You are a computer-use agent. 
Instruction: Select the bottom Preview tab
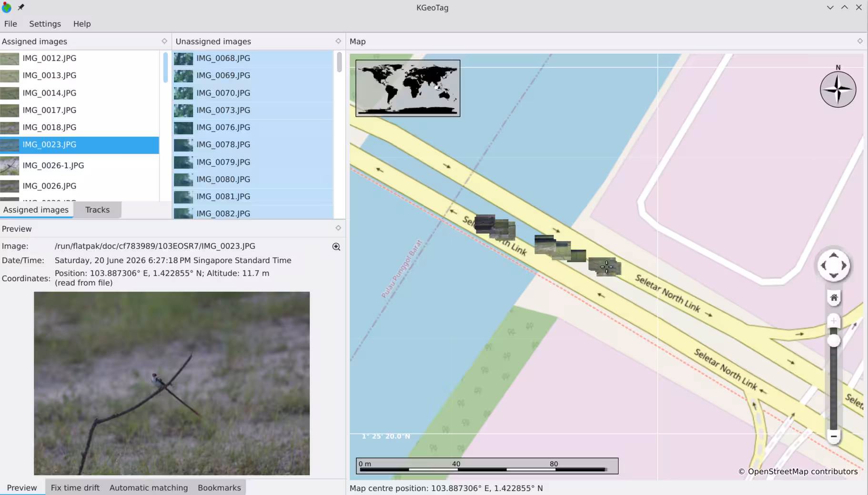[22, 487]
